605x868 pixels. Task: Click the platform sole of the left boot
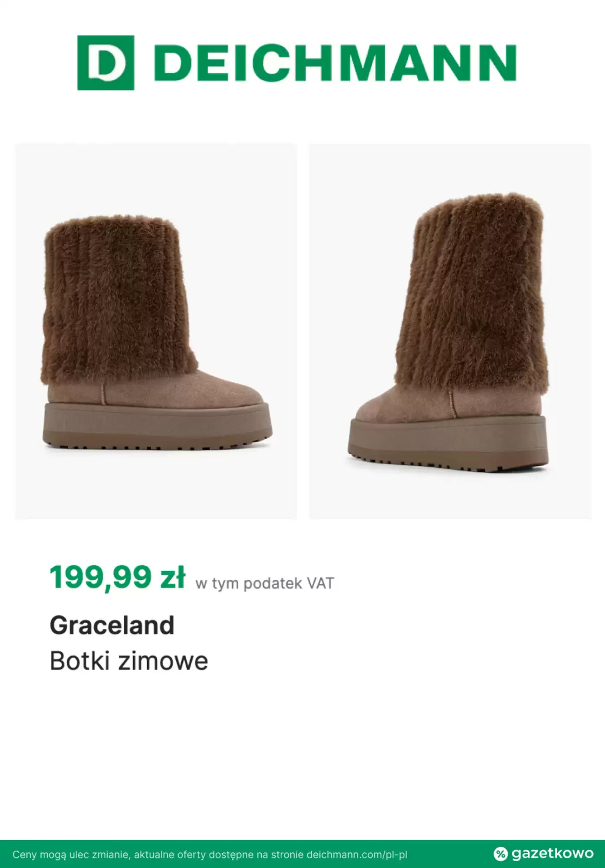point(156,427)
